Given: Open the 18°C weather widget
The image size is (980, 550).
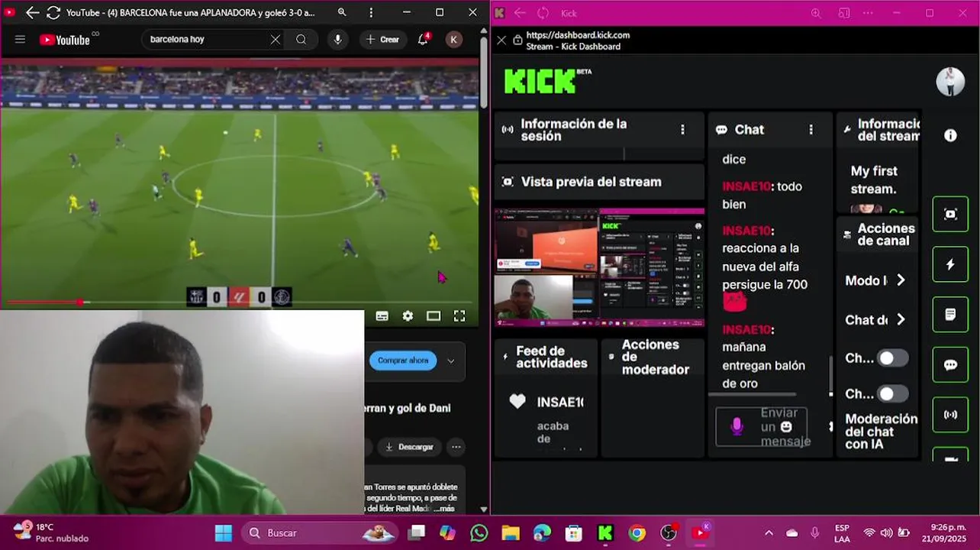Looking at the screenshot, I should 51,532.
